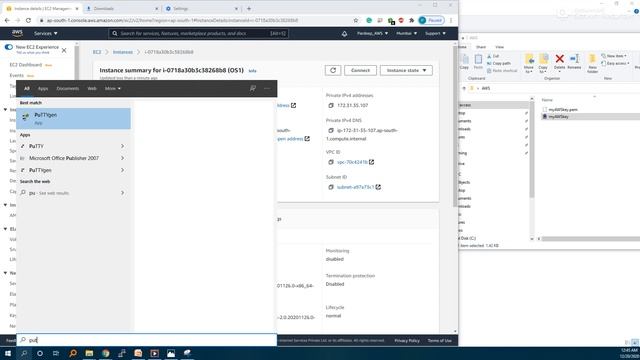Click Copy to in File Explorer ribbon
The image size is (640, 360).
click(x=543, y=63)
